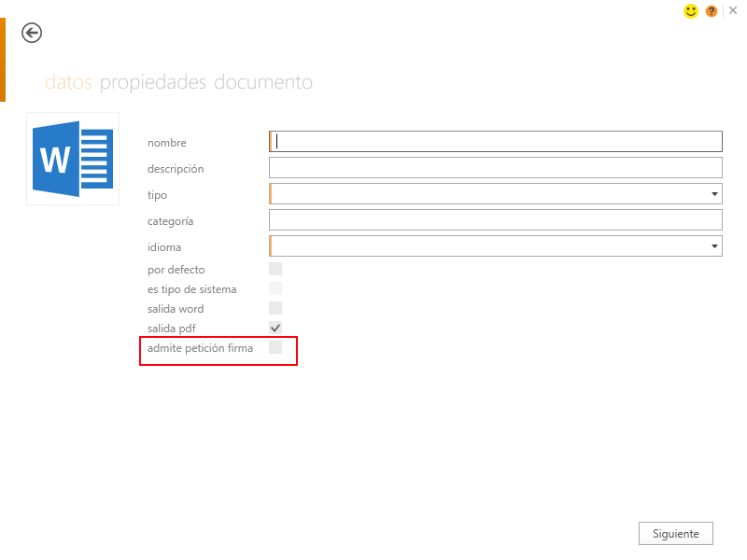Close the dialog with the X
The image size is (747, 560).
click(733, 10)
